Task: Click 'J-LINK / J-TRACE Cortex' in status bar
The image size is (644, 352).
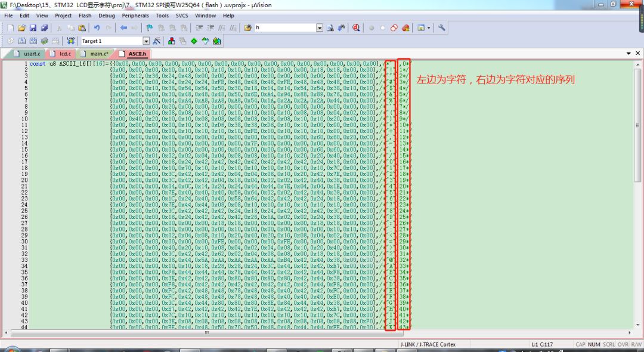Action: [x=428, y=344]
